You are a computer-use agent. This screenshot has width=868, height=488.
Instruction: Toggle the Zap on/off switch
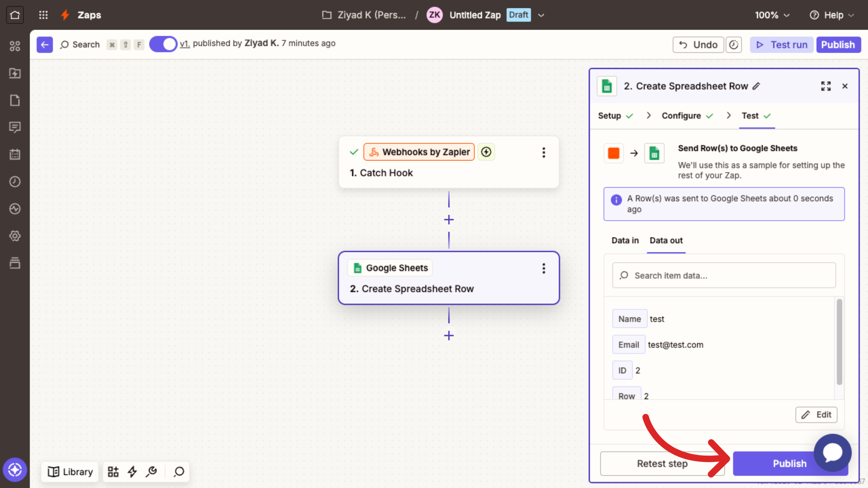[x=163, y=44]
